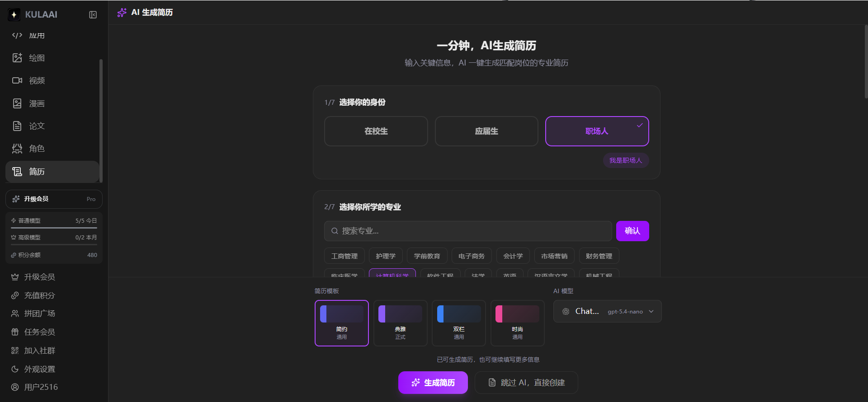Choose the 学前教育 major tag
Screen dimensions: 868x402
point(427,256)
